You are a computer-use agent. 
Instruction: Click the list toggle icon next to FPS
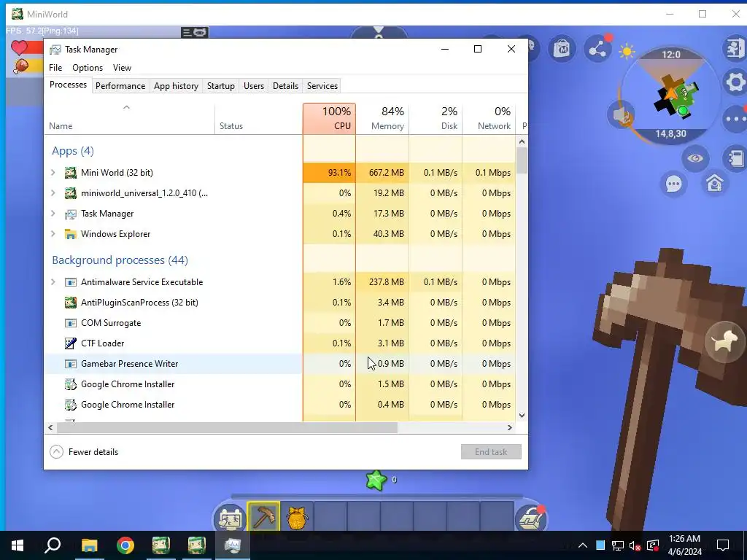194,32
